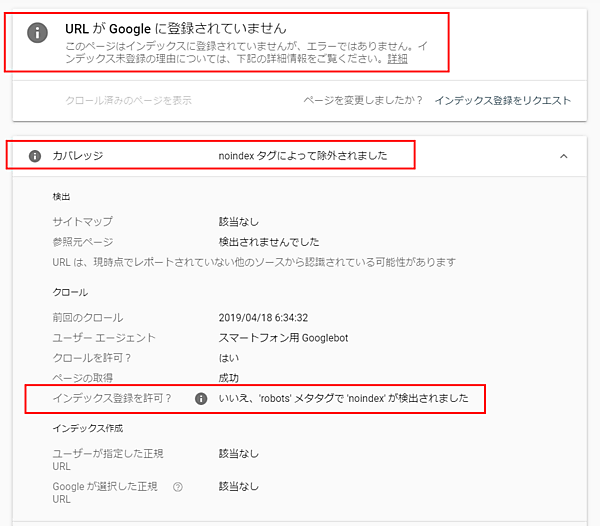This screenshot has height=526, width=600.
Task: Click the help icon next to Google が選択した正規 URL
Action: [x=178, y=487]
